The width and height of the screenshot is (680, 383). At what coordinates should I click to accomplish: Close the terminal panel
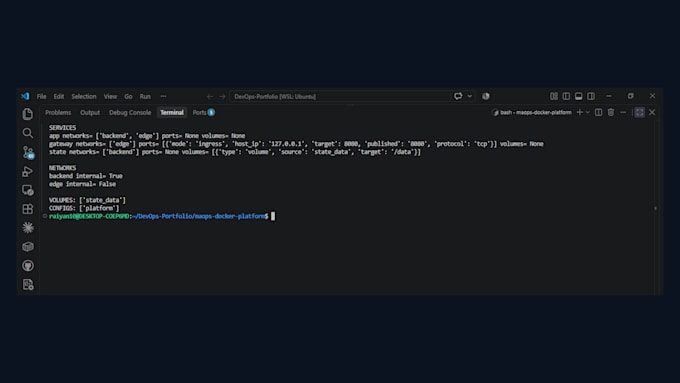pos(652,112)
